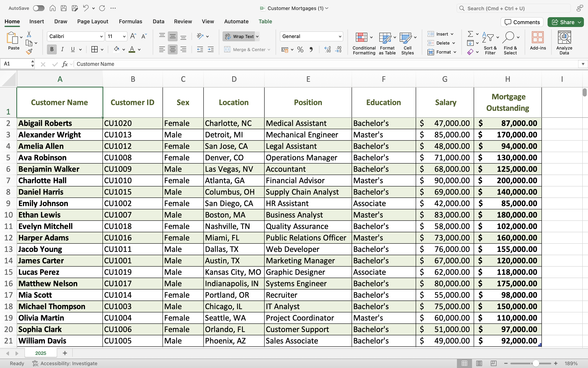Open Add-ins
Image resolution: width=588 pixels, height=368 pixels.
coord(538,41)
